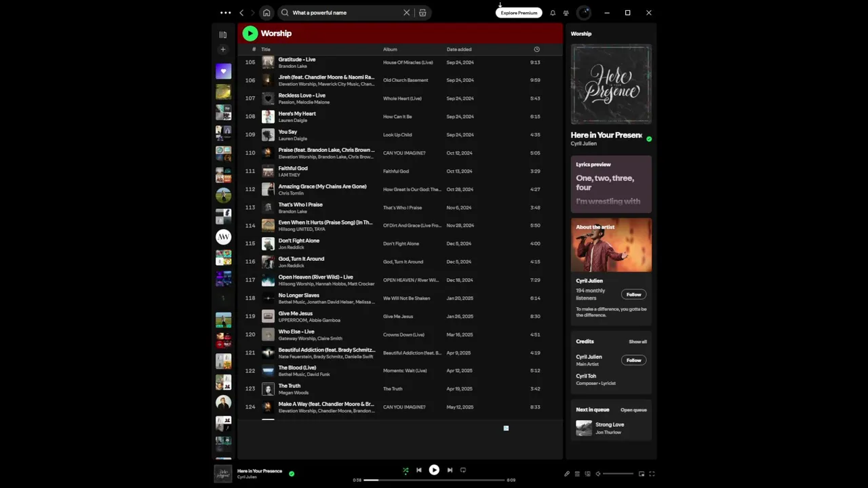
Task: Seek within the song progress bar
Action: click(x=434, y=480)
